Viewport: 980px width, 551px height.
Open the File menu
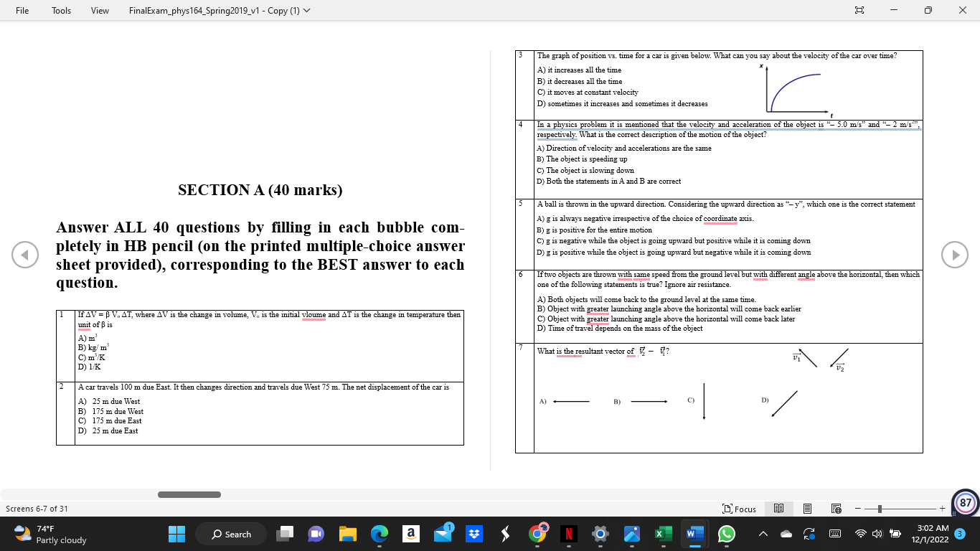(22, 10)
